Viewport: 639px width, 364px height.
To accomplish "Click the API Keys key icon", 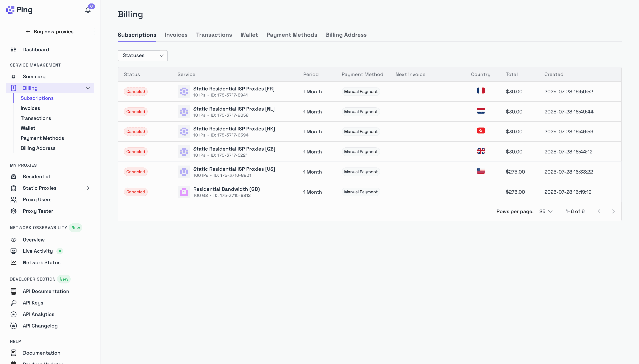I will click(13, 303).
